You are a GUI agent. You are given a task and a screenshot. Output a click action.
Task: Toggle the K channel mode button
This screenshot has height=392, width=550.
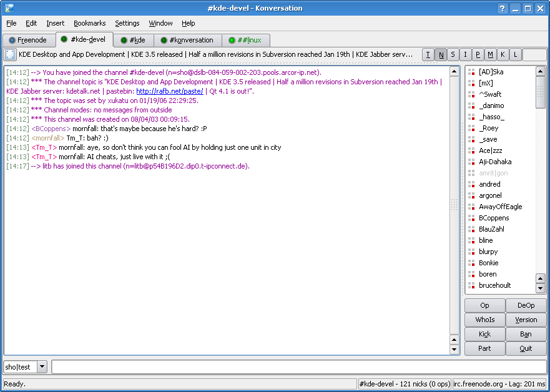[x=503, y=55]
